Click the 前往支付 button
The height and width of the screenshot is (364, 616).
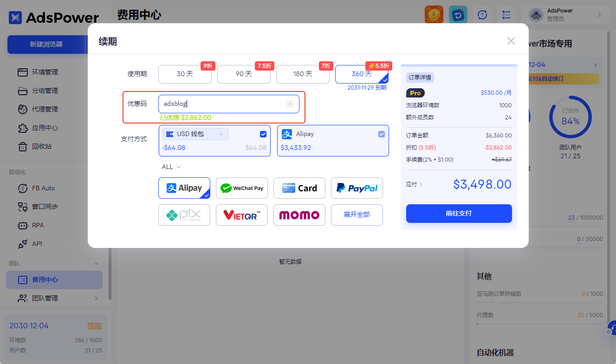pos(459,214)
